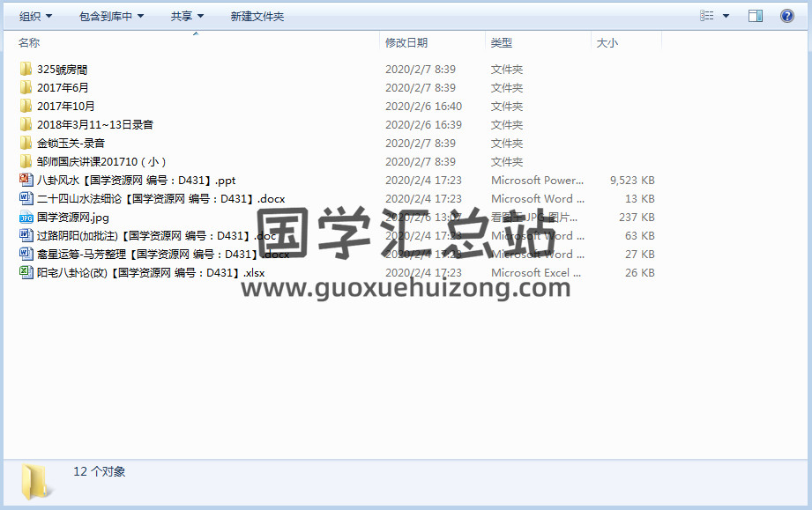The width and height of the screenshot is (812, 510).
Task: Click the 13 KB size value
Action: tap(640, 198)
